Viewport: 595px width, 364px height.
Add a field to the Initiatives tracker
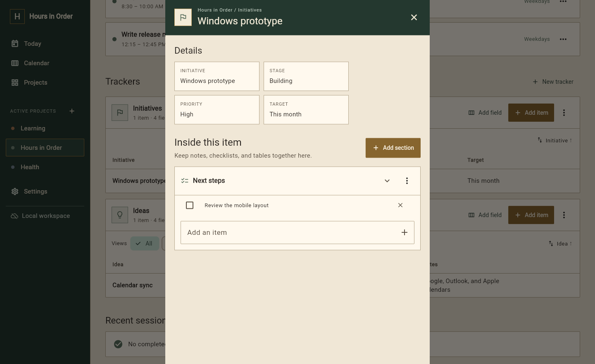(x=485, y=113)
